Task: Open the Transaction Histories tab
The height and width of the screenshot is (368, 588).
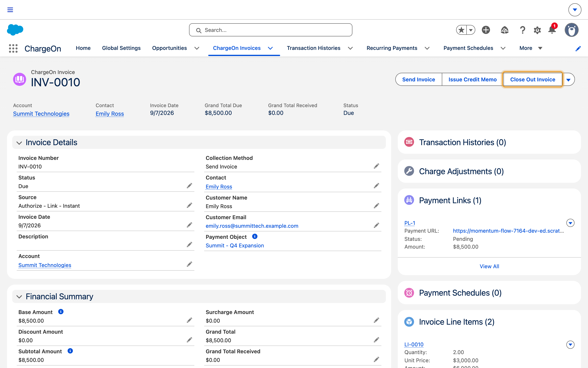Action: (x=313, y=48)
